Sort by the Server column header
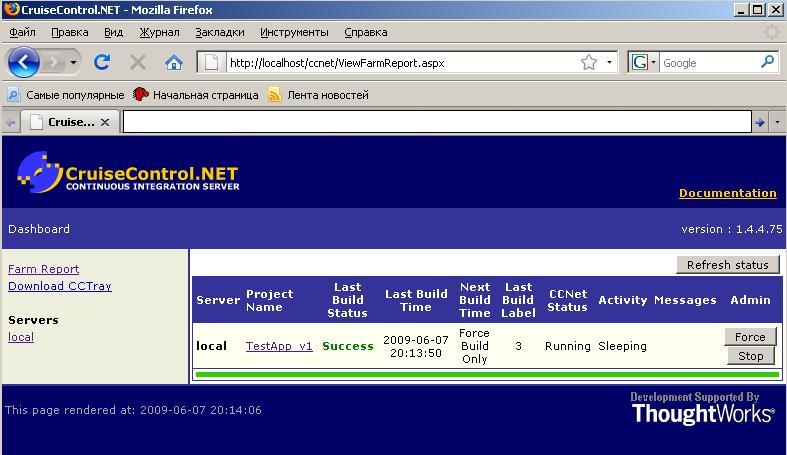This screenshot has width=787, height=455. point(218,300)
